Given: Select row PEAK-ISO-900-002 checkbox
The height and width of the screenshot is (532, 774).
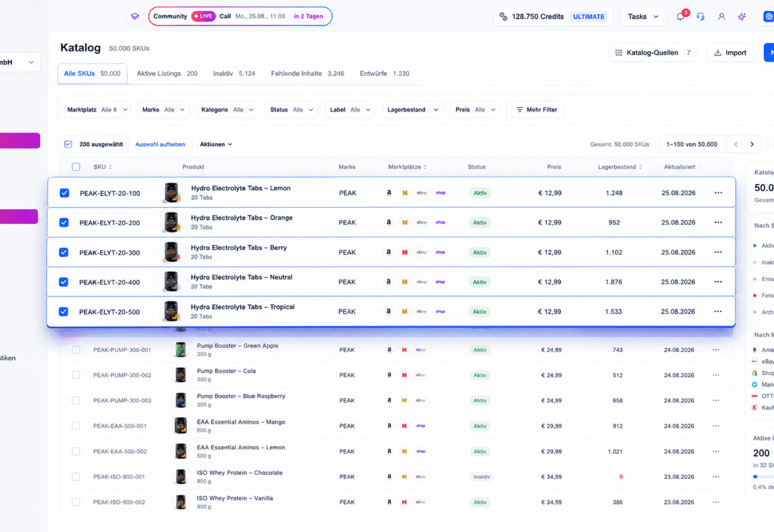Looking at the screenshot, I should (x=76, y=502).
